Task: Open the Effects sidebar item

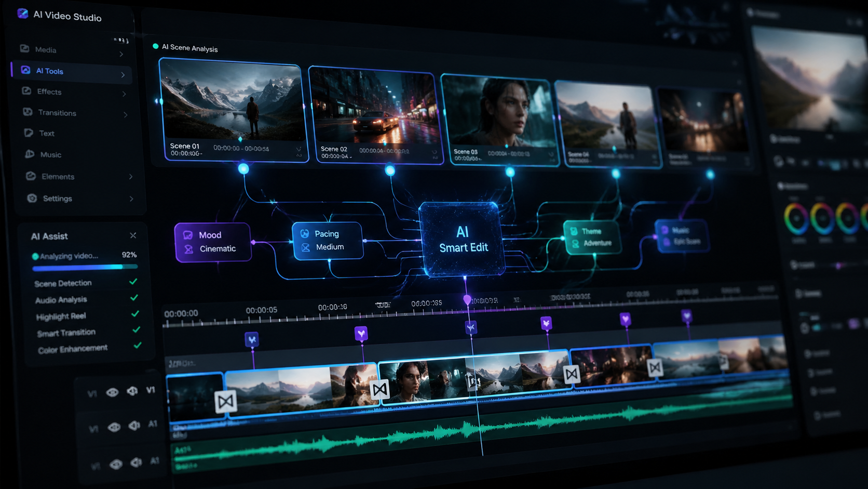Action: [74, 92]
